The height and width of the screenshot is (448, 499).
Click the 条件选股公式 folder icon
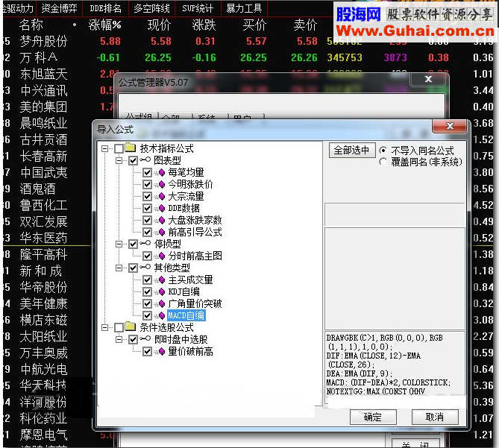point(131,326)
